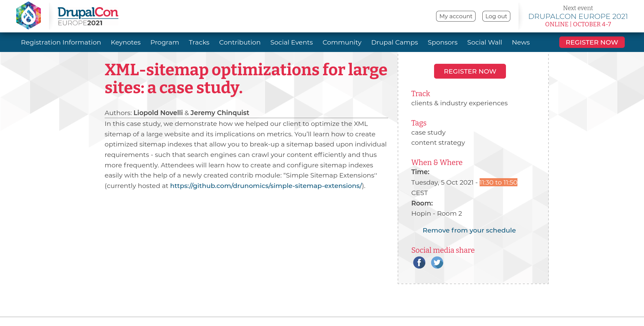
Task: Open the simple-sitemap-extensions GitHub link
Action: [x=266, y=186]
